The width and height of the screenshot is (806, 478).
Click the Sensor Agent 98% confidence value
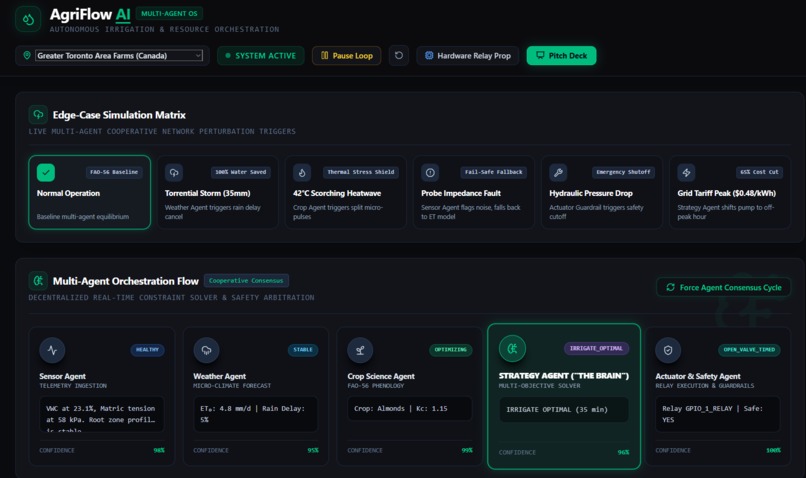click(159, 450)
